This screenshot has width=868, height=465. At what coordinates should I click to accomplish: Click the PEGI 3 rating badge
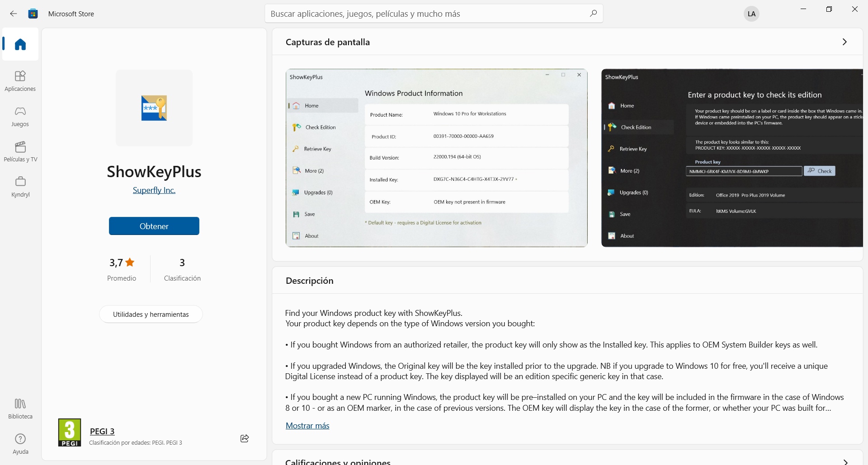pyautogui.click(x=70, y=432)
